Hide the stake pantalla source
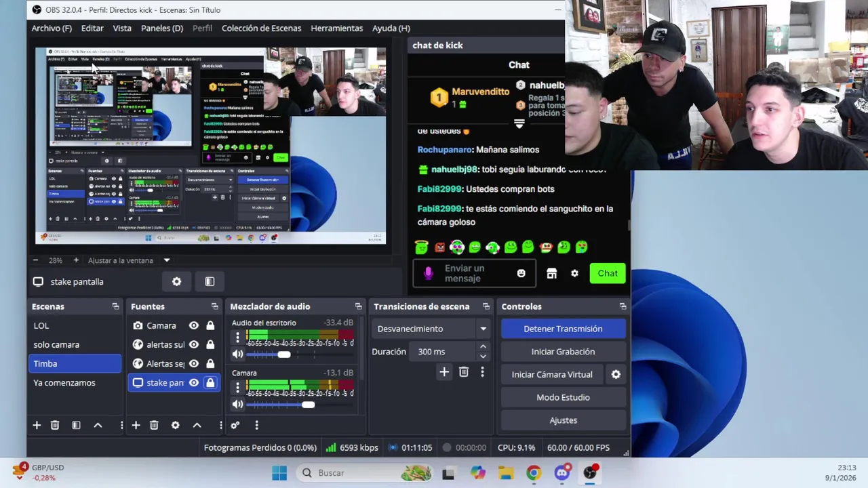The image size is (868, 488). click(194, 382)
